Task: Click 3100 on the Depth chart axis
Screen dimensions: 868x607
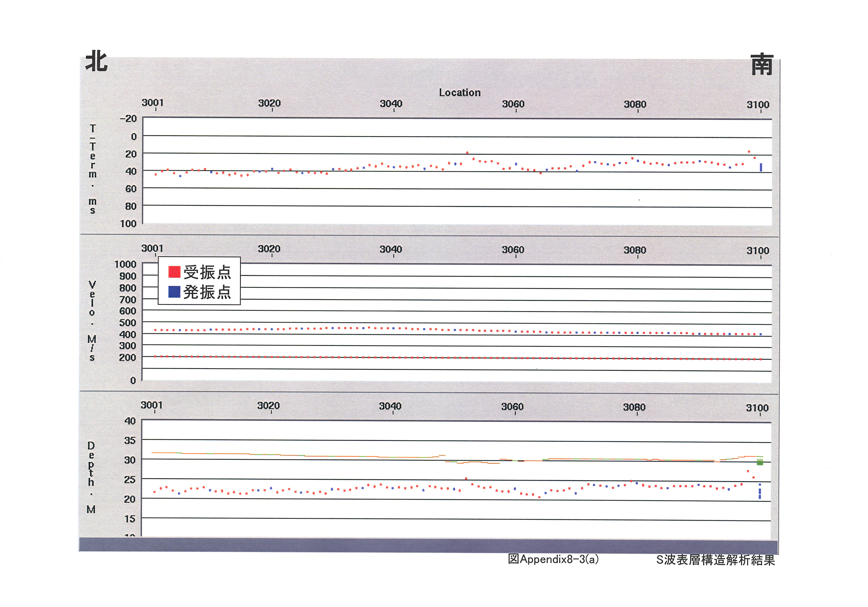Action: pyautogui.click(x=757, y=408)
